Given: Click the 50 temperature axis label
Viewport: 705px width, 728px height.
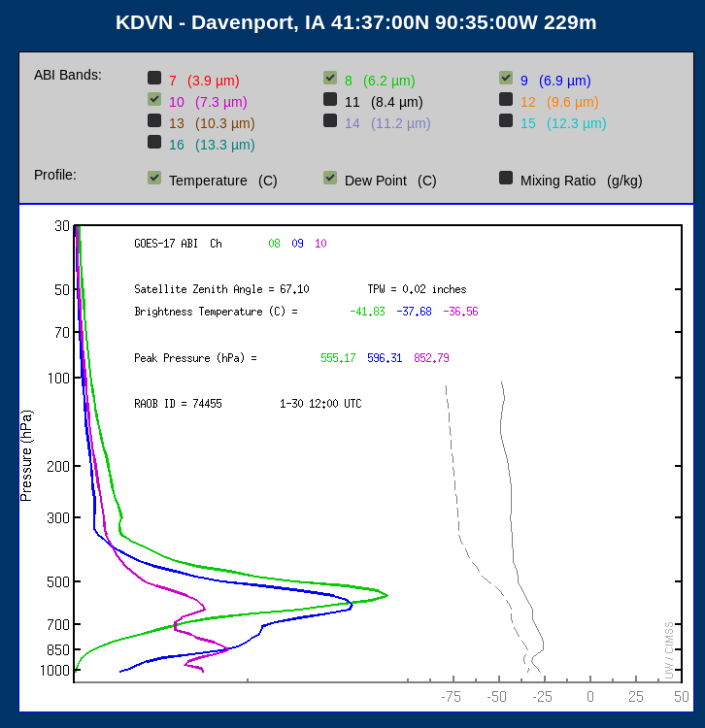Looking at the screenshot, I should pos(682,696).
